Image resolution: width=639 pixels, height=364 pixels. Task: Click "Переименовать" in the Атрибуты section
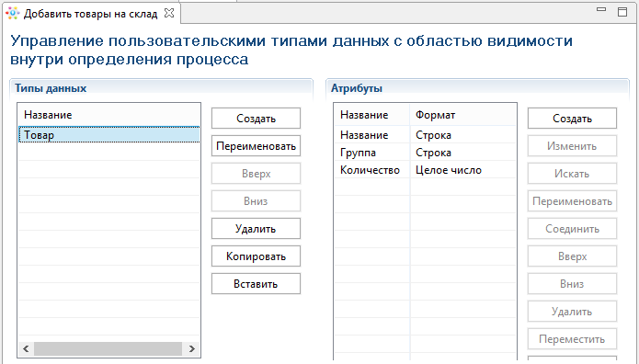click(x=572, y=201)
